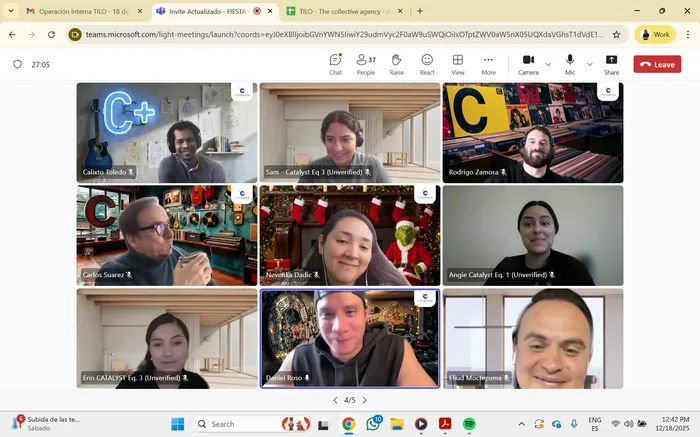Open the weather widget Subida de las te...
The height and width of the screenshot is (437, 700).
click(46, 424)
